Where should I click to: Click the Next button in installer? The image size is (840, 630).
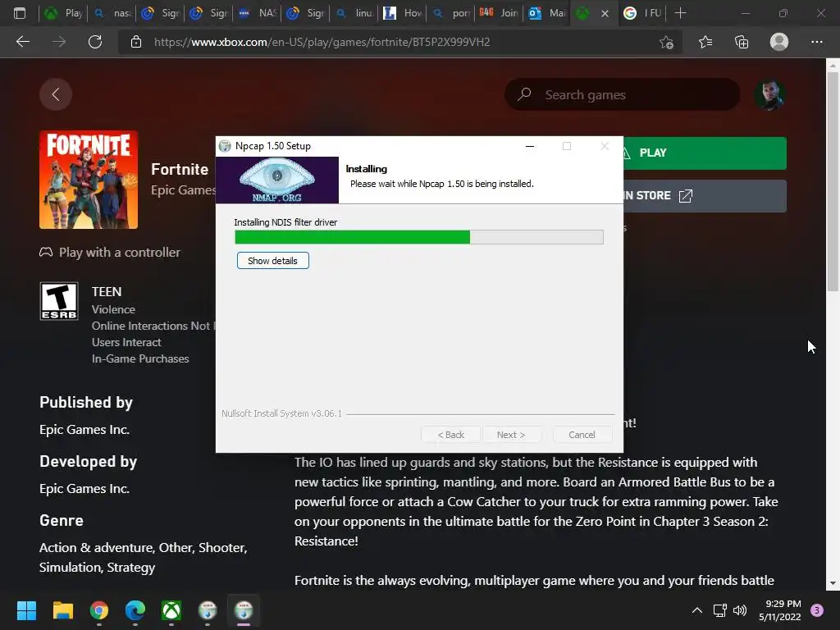pos(510,435)
